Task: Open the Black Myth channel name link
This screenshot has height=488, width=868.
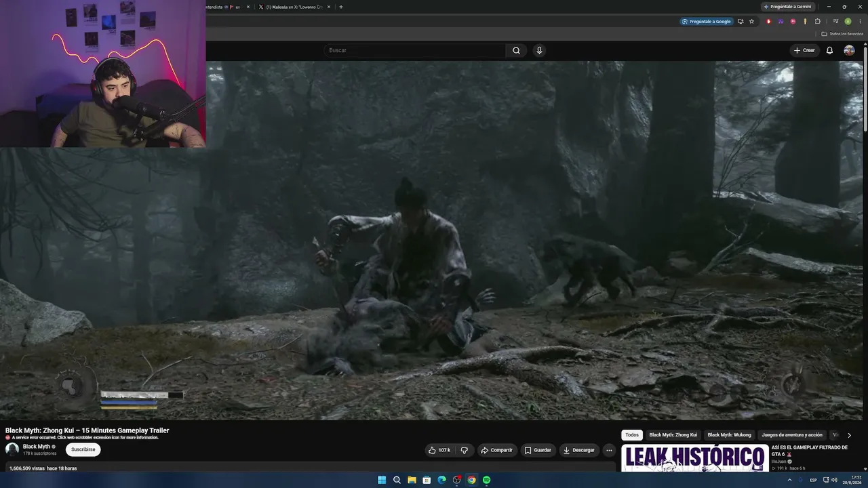Action: click(x=37, y=447)
